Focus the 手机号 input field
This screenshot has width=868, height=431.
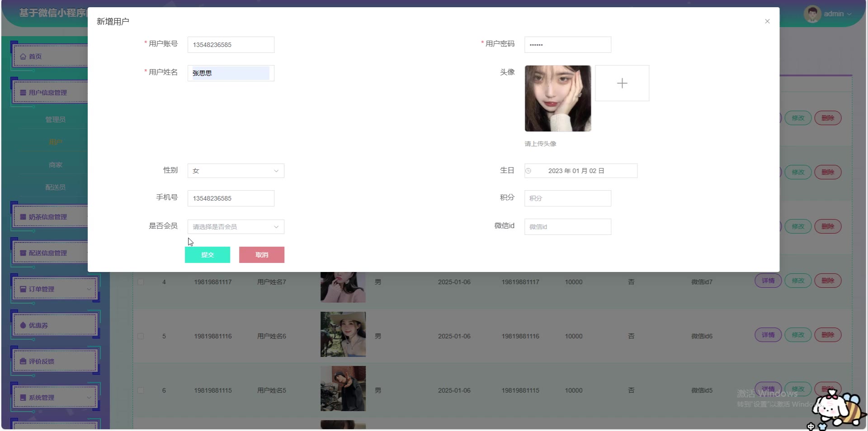tap(231, 198)
